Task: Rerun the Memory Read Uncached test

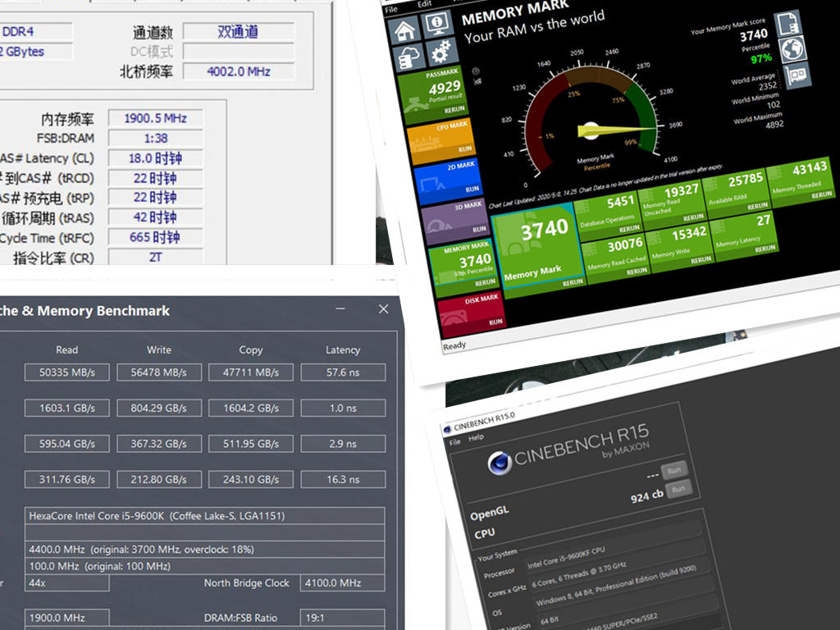Action: click(x=693, y=217)
